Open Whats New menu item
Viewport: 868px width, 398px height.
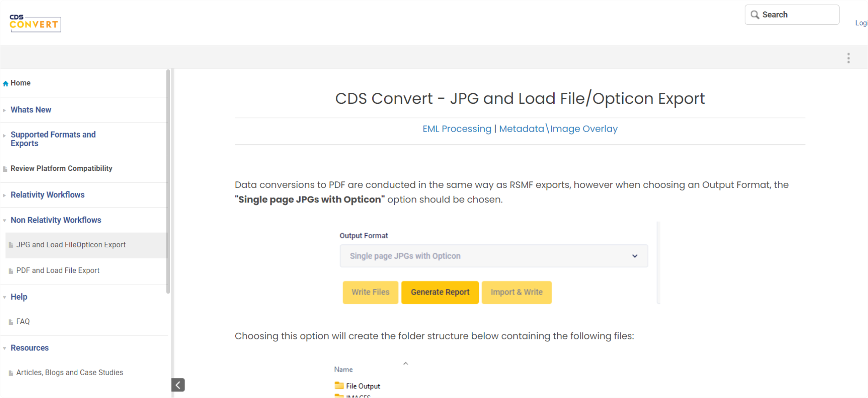tap(31, 110)
